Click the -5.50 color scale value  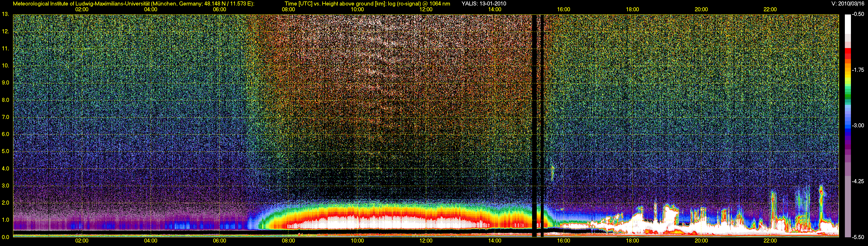pos(858,237)
